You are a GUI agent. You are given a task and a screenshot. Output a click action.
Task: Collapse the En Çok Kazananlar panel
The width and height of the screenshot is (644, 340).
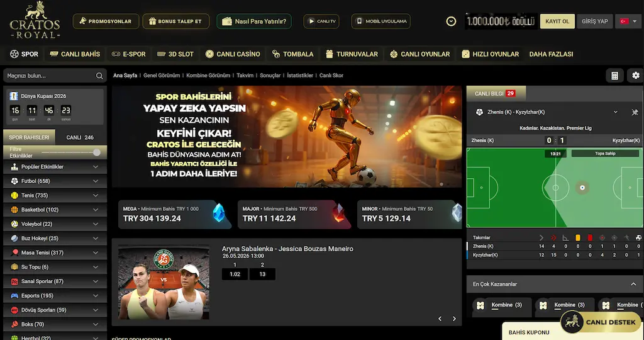(633, 284)
